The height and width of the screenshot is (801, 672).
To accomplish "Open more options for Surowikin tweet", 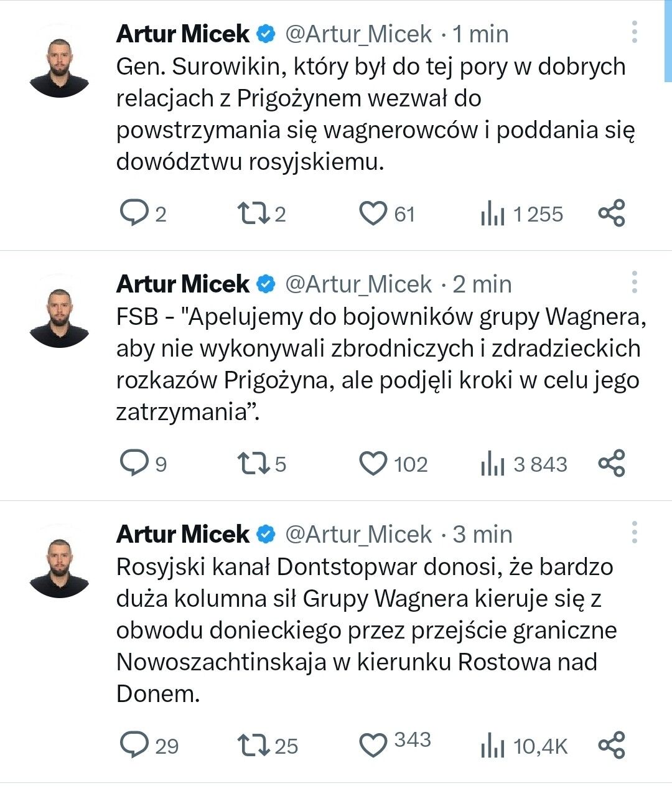I will click(634, 32).
